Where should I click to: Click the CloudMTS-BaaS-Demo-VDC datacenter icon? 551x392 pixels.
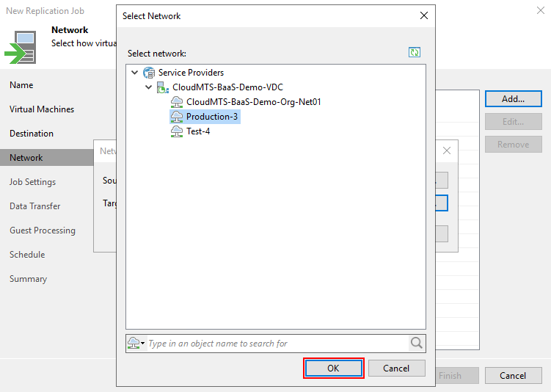(x=163, y=87)
